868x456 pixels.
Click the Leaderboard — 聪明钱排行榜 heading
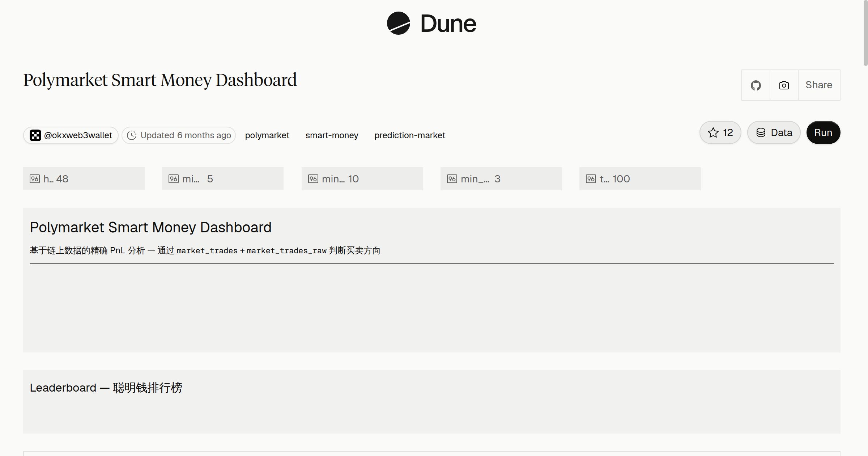click(106, 388)
